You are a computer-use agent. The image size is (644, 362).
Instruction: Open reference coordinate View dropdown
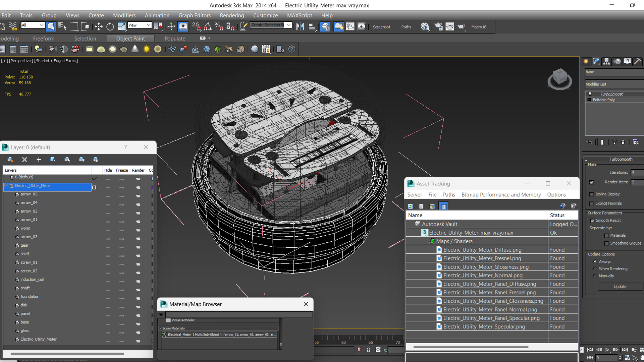(x=140, y=25)
